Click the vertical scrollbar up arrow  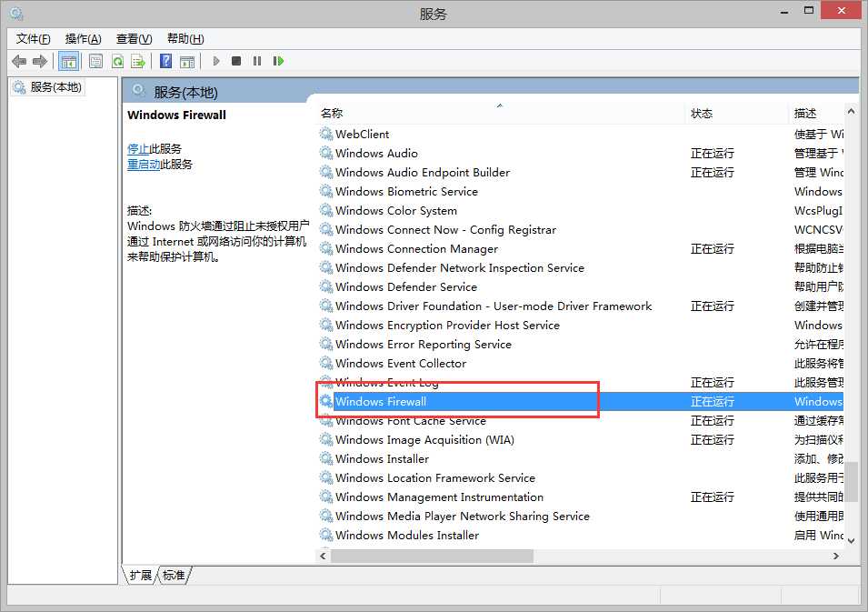(851, 112)
